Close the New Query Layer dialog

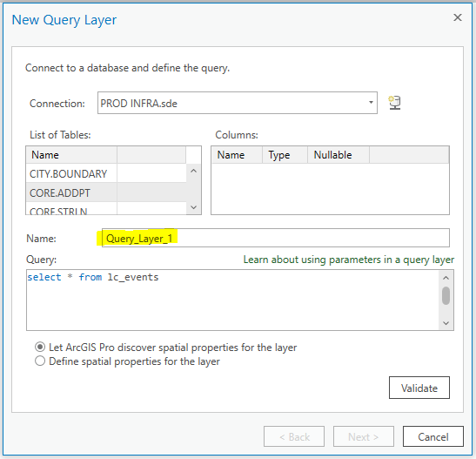pyautogui.click(x=458, y=17)
